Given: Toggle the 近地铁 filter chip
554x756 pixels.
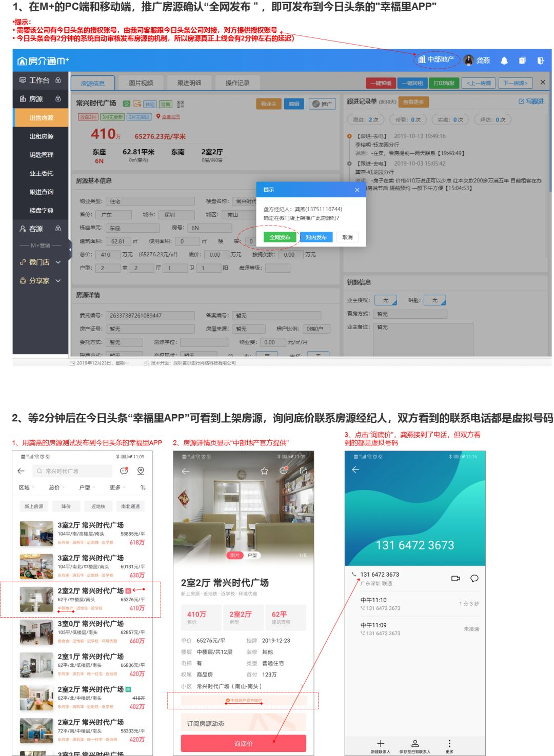Looking at the screenshot, I should click(x=98, y=506).
